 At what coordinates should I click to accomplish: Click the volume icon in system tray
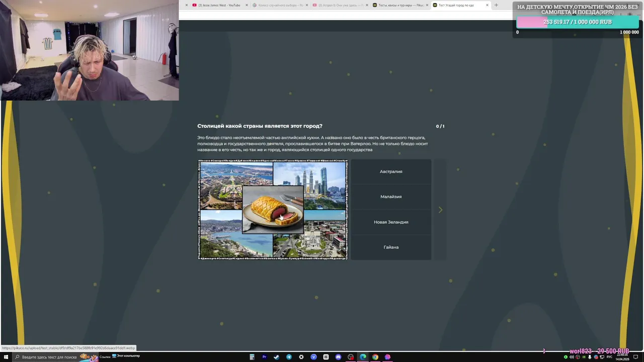tap(572, 357)
